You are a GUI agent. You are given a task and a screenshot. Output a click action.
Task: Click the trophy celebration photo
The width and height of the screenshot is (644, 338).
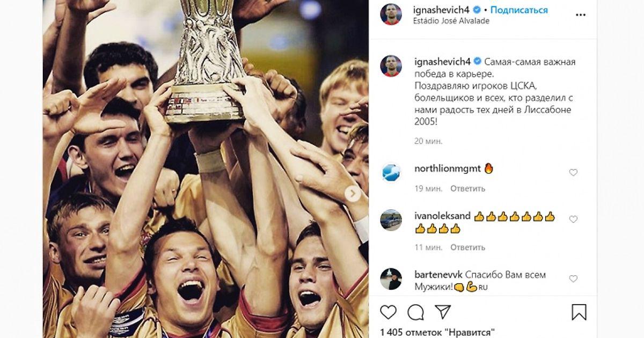coord(206,169)
